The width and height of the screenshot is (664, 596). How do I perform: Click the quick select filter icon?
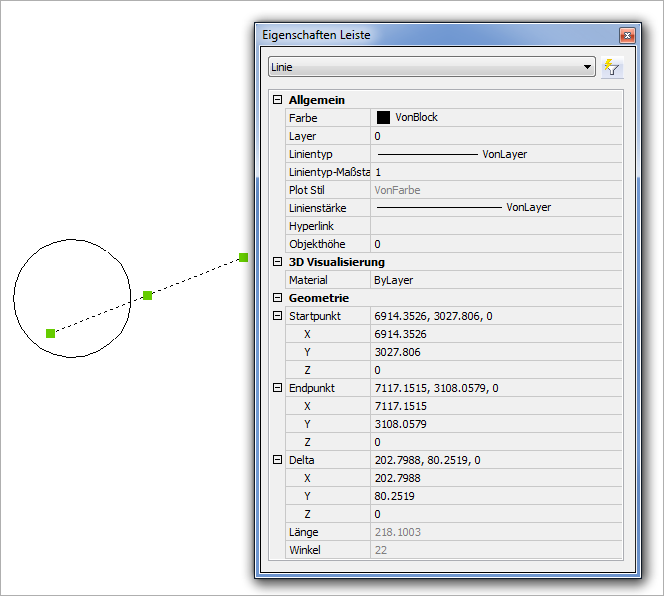point(613,68)
